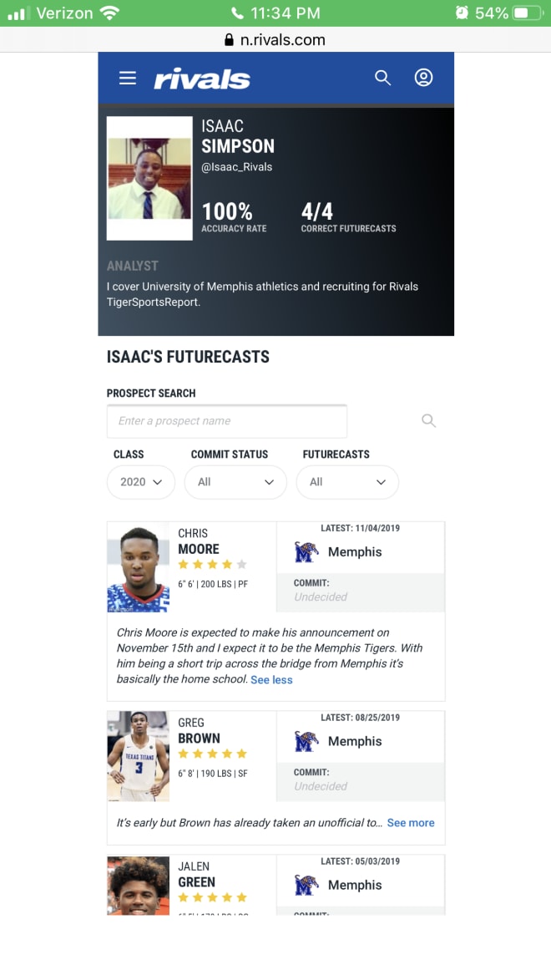Open Chris Moore's player photo

pyautogui.click(x=138, y=567)
